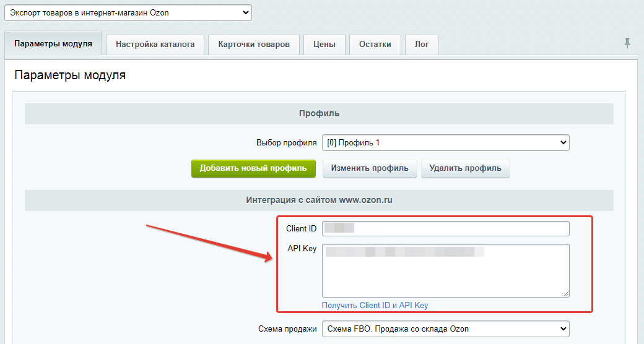Screen dimensions: 644x344
Task: Click the API Key textarea resize handle
Action: 567,294
